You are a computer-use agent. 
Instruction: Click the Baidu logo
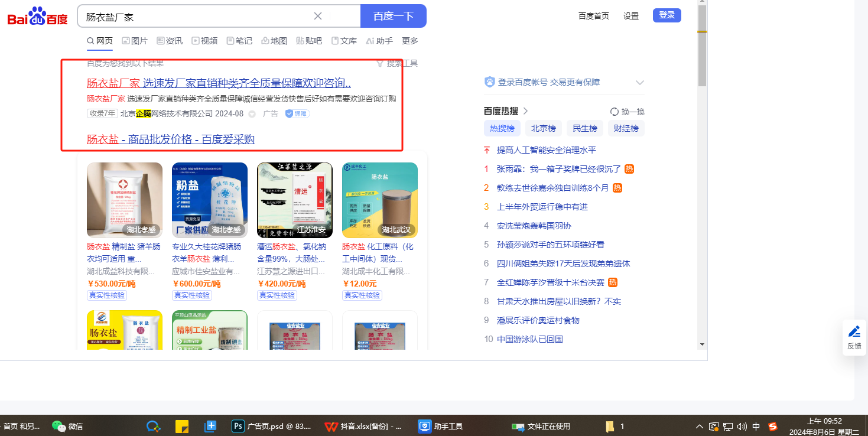(37, 17)
